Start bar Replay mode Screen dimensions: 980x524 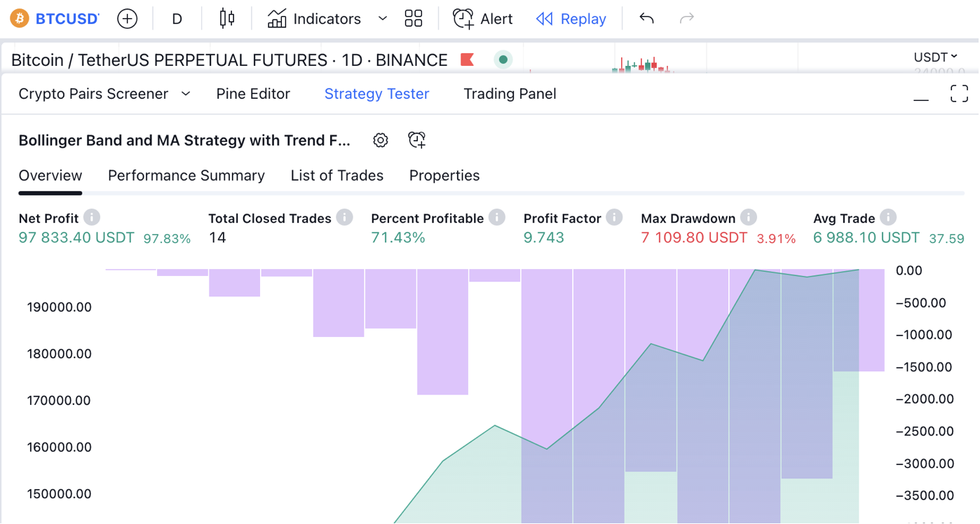click(x=571, y=19)
